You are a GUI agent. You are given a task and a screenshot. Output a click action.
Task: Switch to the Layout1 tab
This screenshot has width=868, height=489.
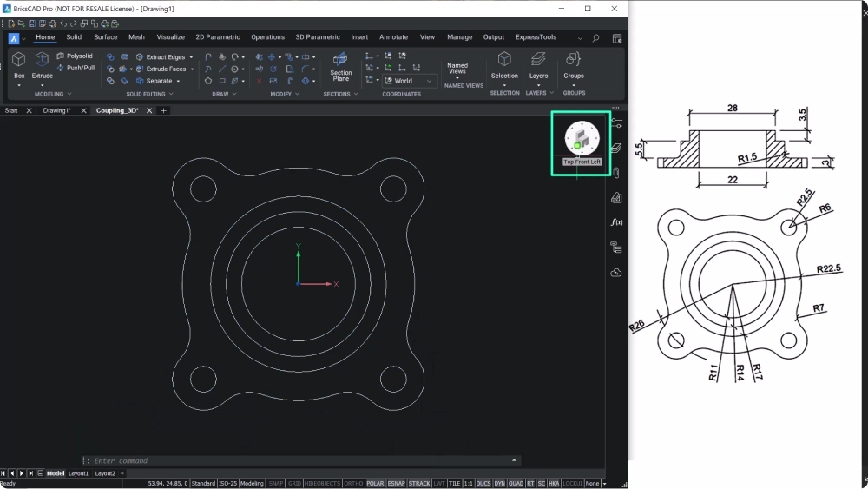[79, 473]
